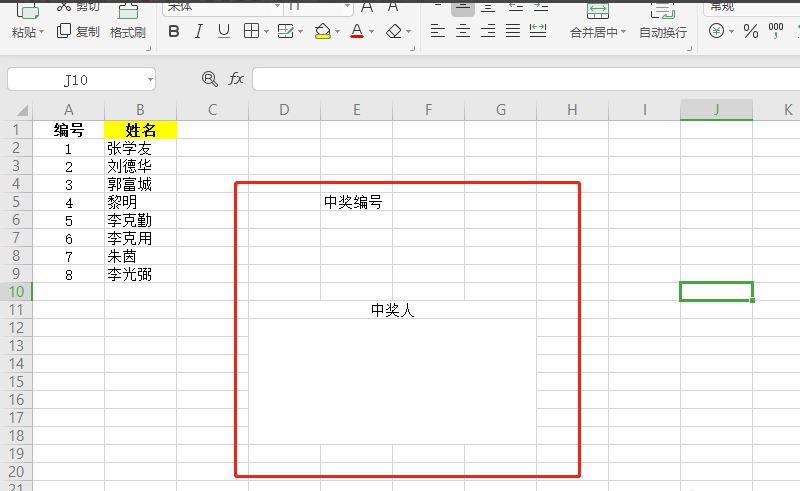The width and height of the screenshot is (800, 491).
Task: Select the column J header
Action: click(716, 109)
